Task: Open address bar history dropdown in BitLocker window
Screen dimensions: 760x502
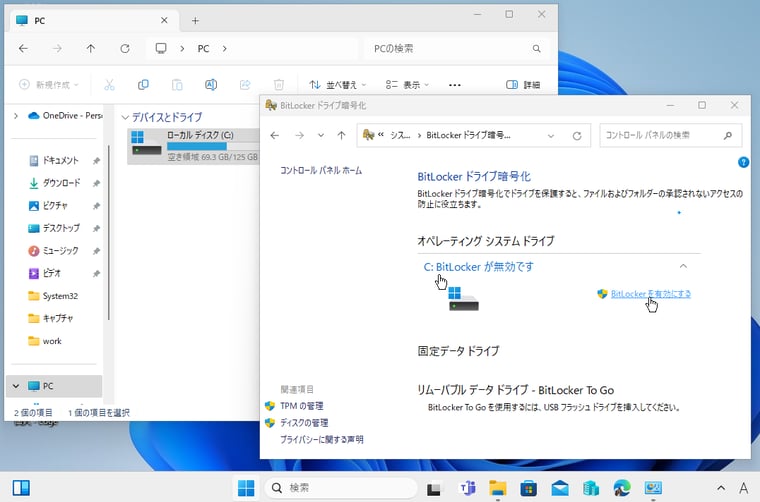Action: 551,136
